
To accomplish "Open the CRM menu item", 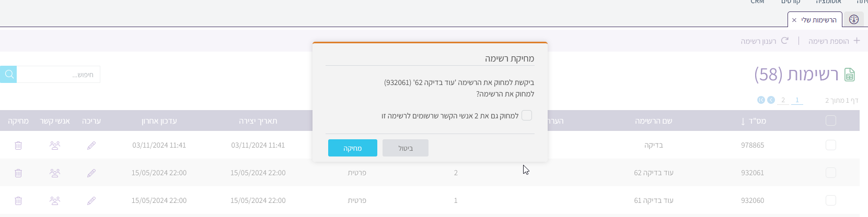I will click(757, 2).
